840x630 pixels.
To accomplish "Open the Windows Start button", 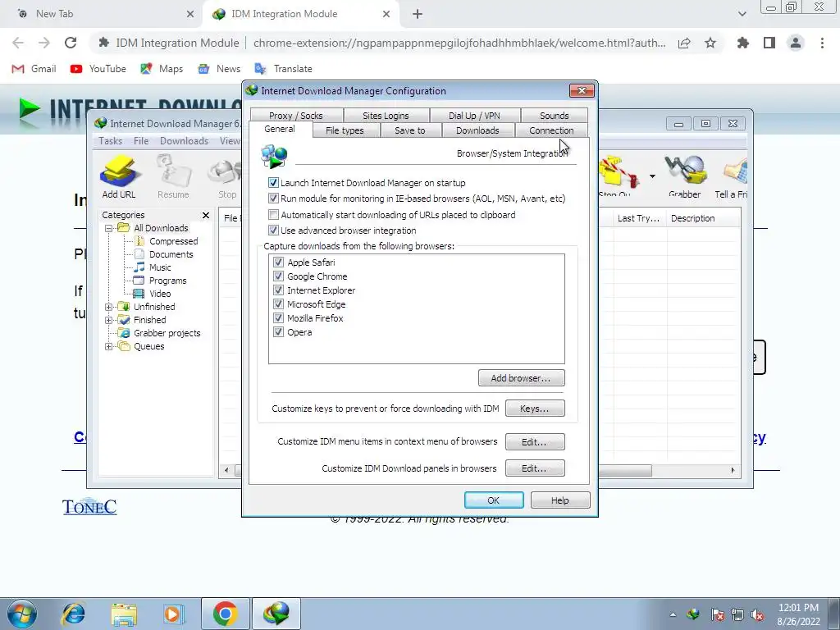I will point(22,614).
